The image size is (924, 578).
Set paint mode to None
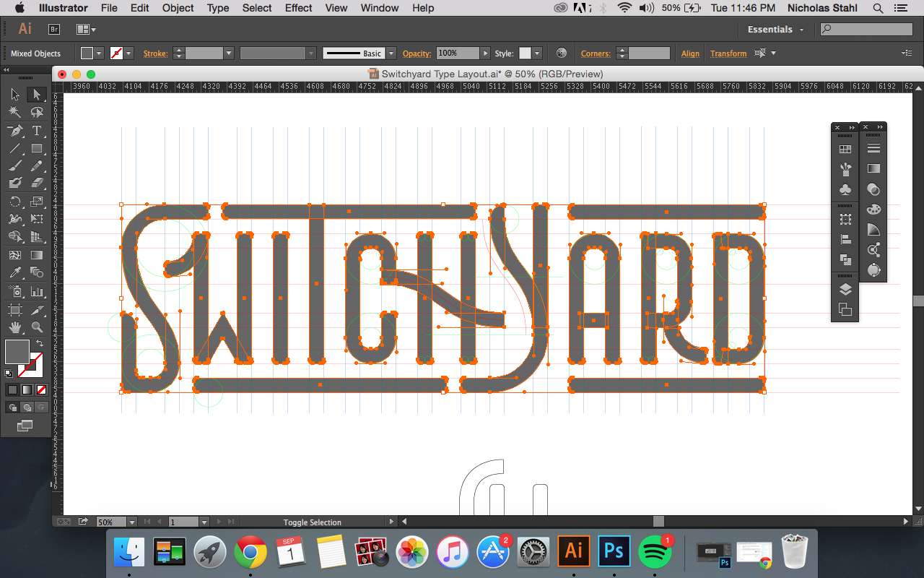tap(41, 390)
